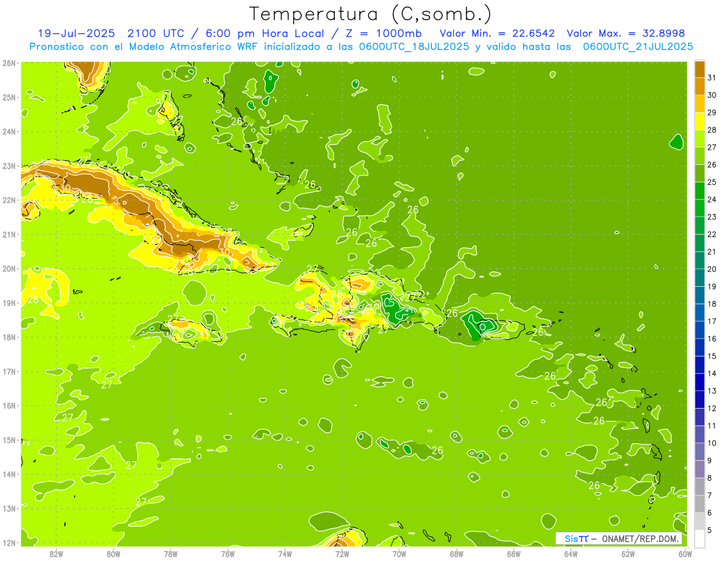
Task: Click the '68W' longitude axis label
Action: point(456,554)
